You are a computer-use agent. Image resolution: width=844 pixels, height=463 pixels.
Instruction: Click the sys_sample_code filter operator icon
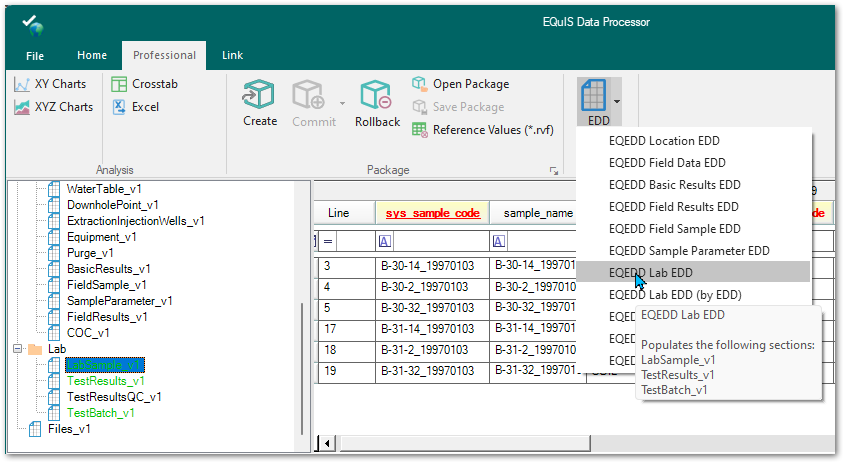click(x=385, y=242)
